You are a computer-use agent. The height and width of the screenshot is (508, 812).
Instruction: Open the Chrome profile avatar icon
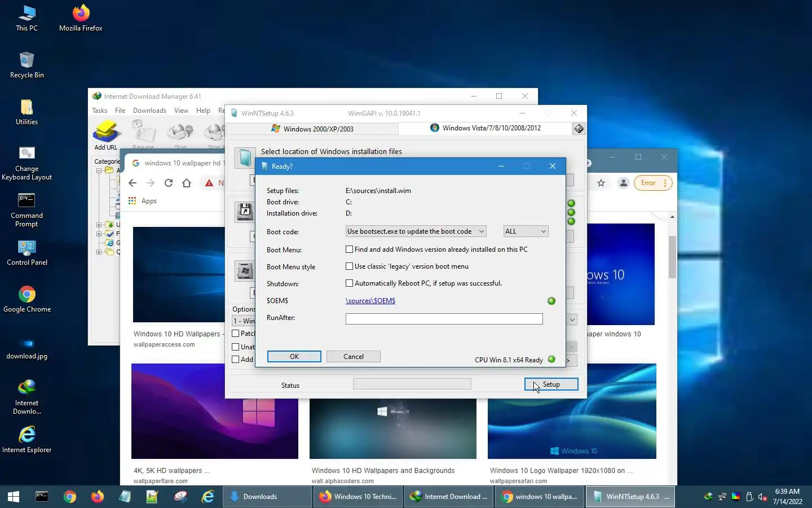623,183
